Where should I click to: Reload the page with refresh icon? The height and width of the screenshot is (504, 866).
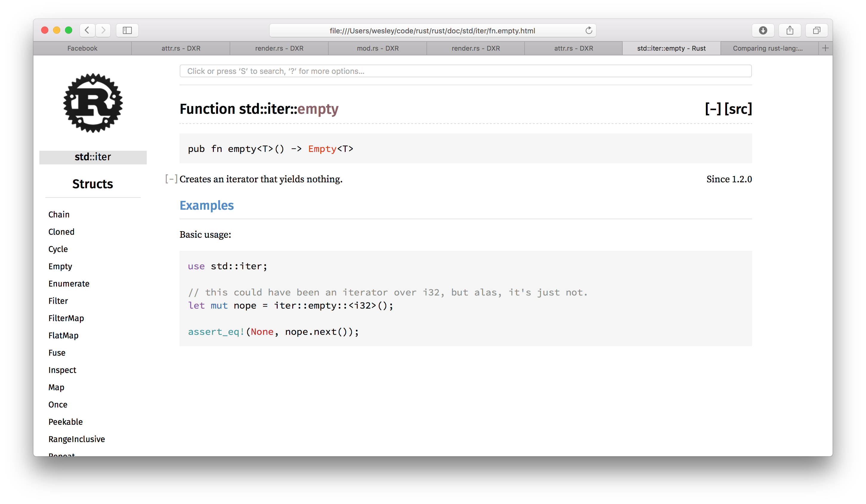coord(589,31)
